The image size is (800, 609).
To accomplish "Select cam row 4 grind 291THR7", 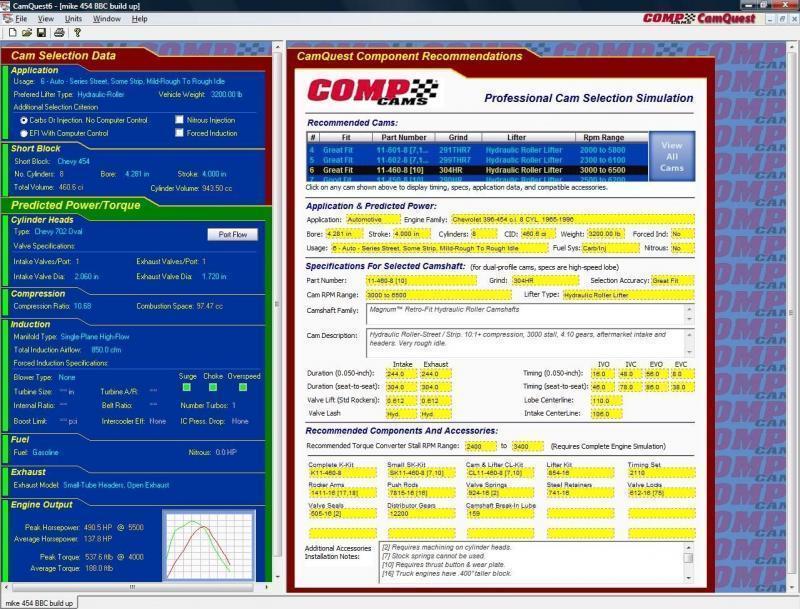I will coord(477,150).
